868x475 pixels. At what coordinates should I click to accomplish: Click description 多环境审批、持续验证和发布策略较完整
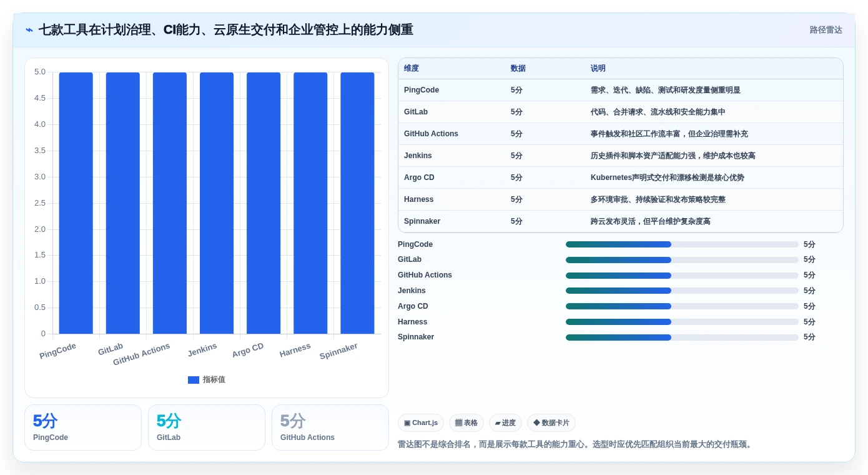pos(658,199)
